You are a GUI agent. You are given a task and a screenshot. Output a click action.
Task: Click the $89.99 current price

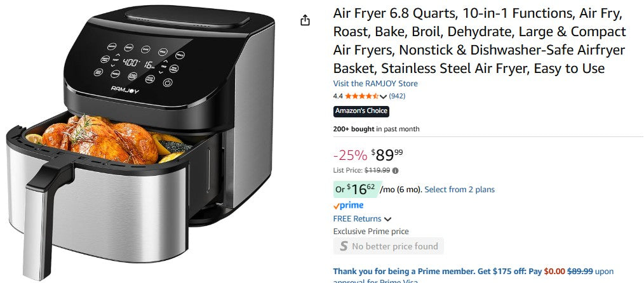pyautogui.click(x=387, y=155)
